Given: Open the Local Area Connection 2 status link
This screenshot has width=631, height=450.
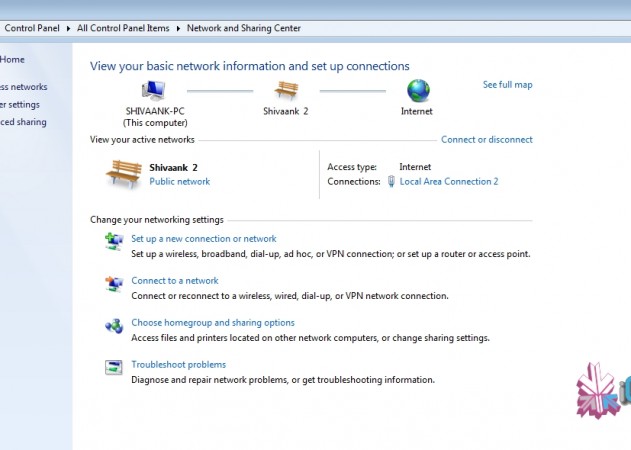Looking at the screenshot, I should click(448, 182).
